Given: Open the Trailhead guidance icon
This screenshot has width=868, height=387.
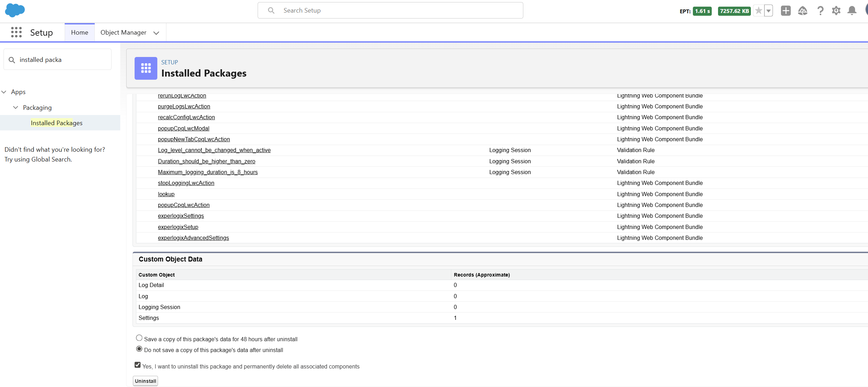Looking at the screenshot, I should [803, 11].
